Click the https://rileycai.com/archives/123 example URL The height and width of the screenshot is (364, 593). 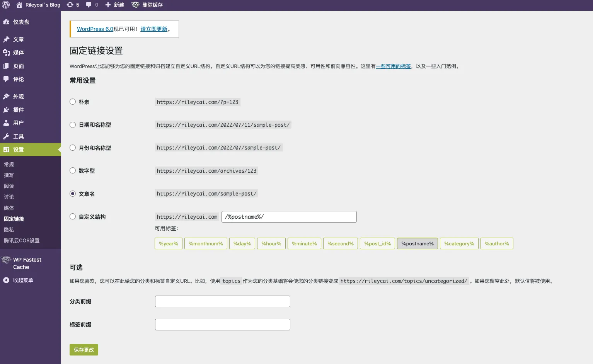pyautogui.click(x=206, y=171)
